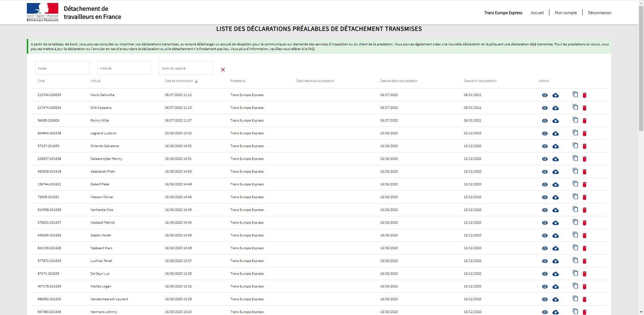644x315 pixels.
Task: Focus the Nom du salarié filter field
Action: [186, 68]
